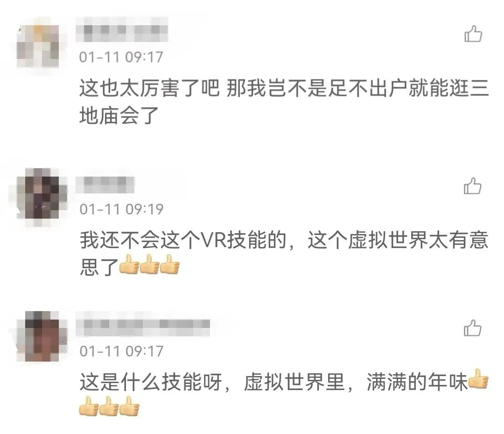This screenshot has height=434, width=504.
Task: Tap the phrase 虚拟世界里 in the last comment
Action: (294, 382)
